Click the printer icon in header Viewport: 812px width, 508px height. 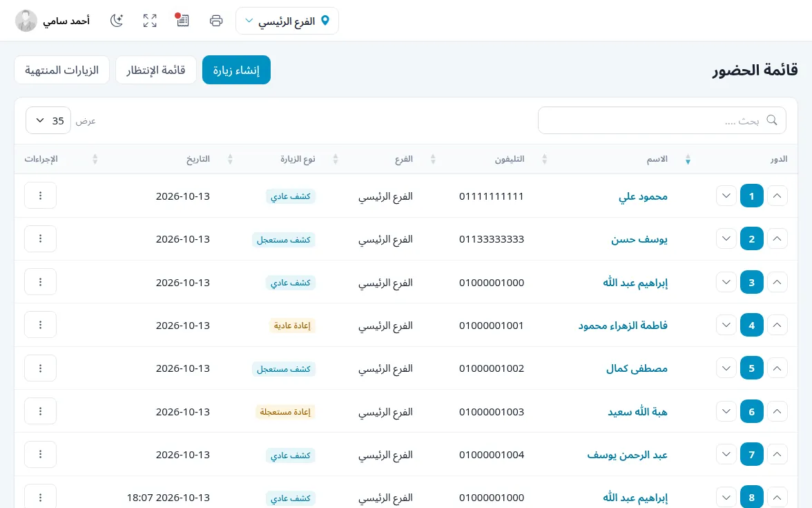pyautogui.click(x=216, y=21)
